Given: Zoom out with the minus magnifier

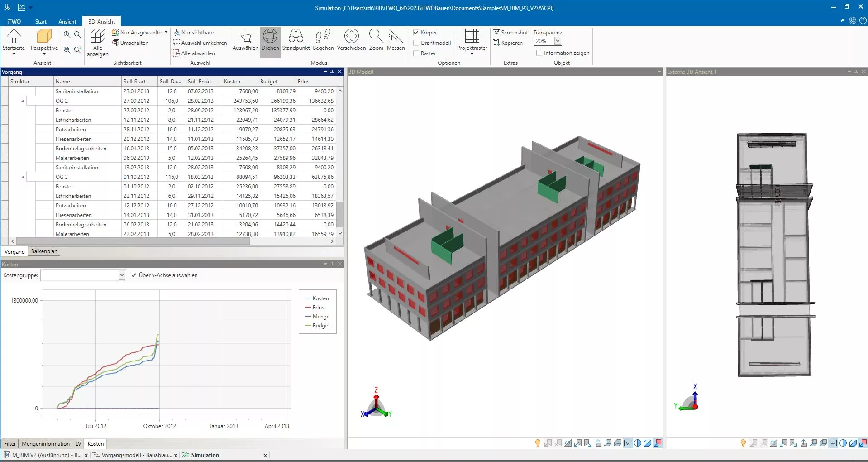Looking at the screenshot, I should (x=78, y=34).
